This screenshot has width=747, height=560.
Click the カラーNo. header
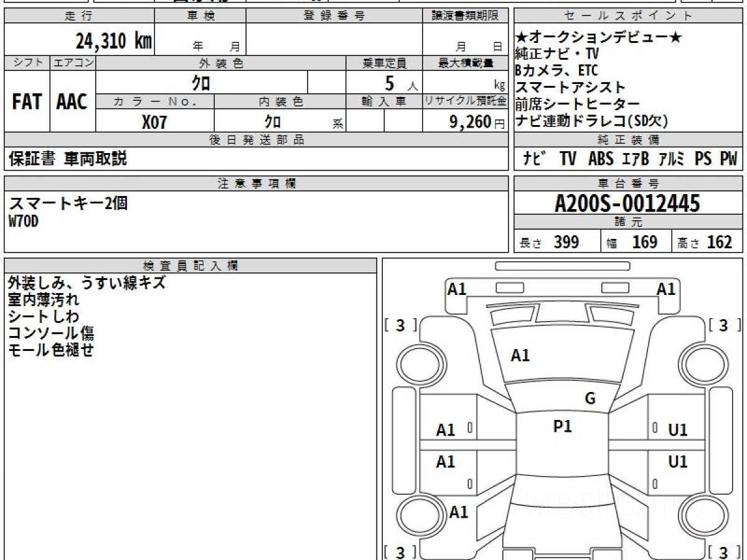tap(155, 101)
